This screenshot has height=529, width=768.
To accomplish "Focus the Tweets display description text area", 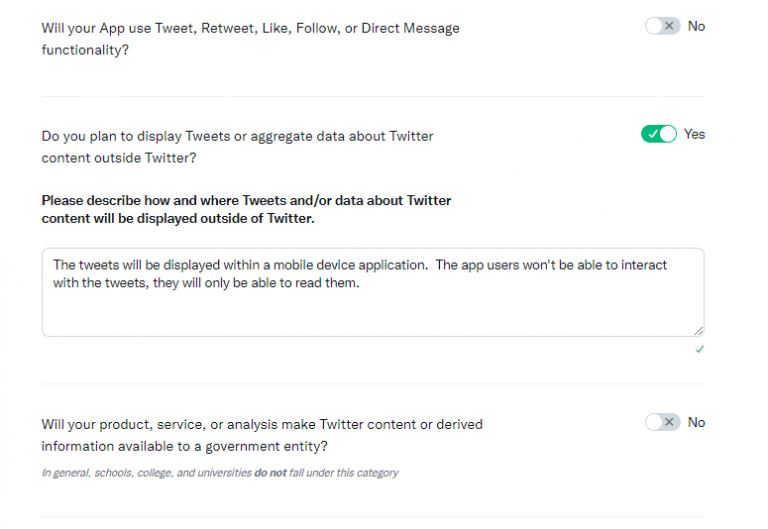I will (372, 310).
